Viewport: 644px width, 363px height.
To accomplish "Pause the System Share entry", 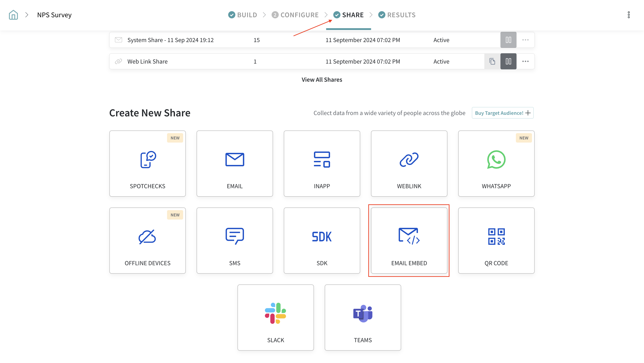I will tap(508, 40).
